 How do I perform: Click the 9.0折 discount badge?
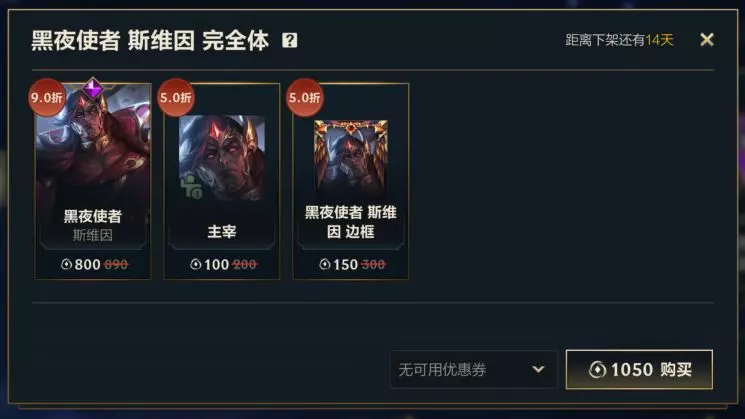coord(47,97)
